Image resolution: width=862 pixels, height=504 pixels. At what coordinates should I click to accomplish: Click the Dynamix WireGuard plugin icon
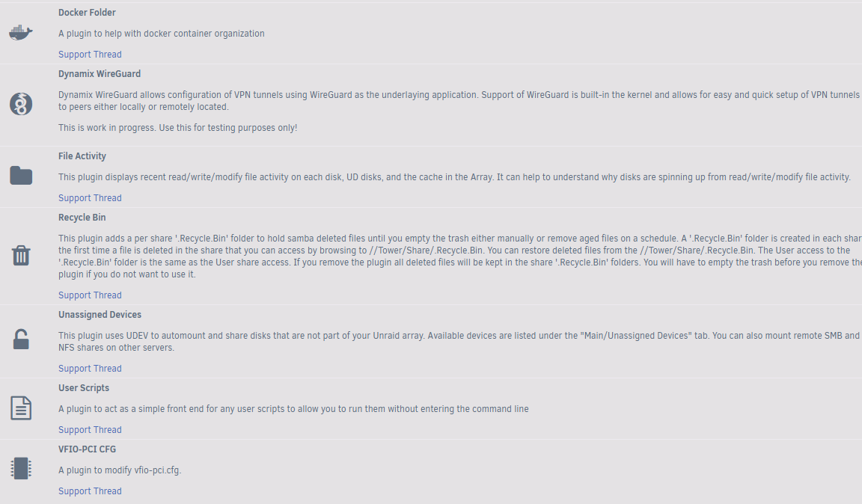21,104
